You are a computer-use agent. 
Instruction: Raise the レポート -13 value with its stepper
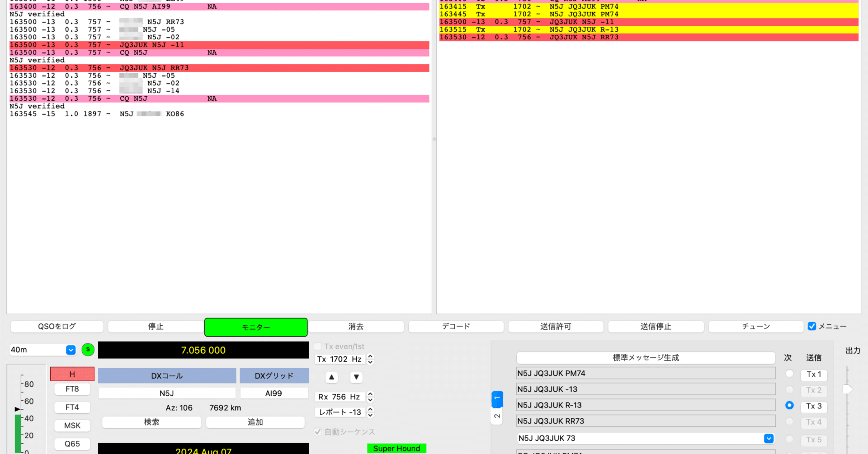(370, 409)
